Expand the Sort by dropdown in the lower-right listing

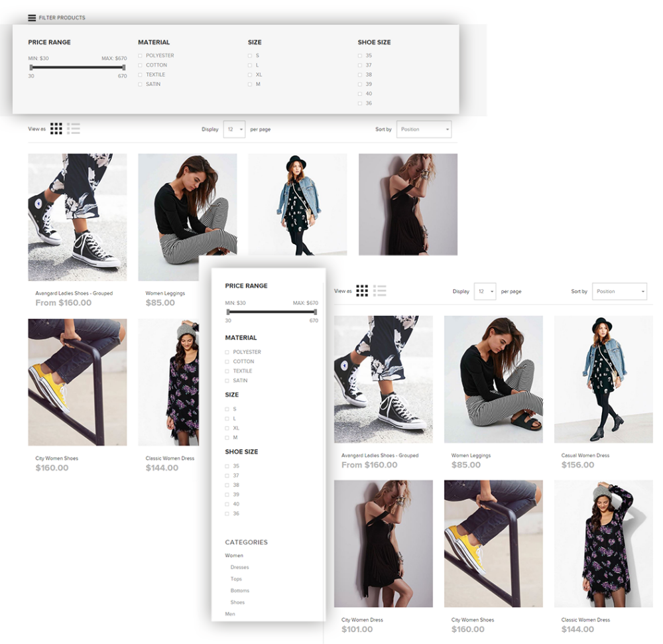click(x=620, y=291)
